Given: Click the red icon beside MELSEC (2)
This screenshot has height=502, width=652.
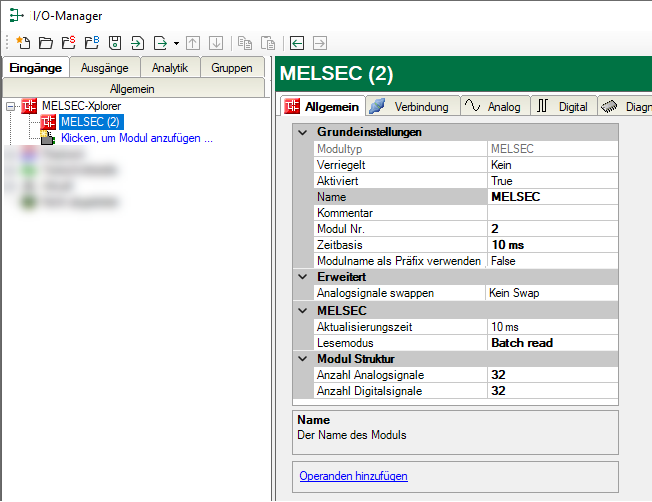Looking at the screenshot, I should click(x=48, y=122).
